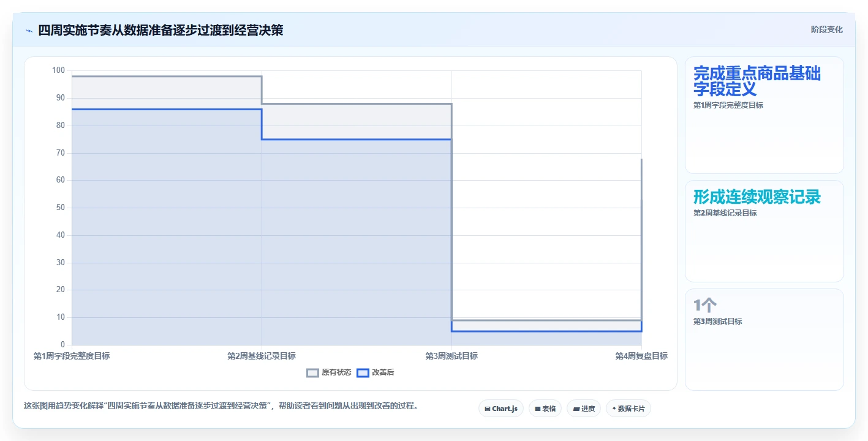Viewport: 868px width, 441px height.
Task: Click the 第1周字段完整度目标 x-axis label
Action: pos(72,356)
